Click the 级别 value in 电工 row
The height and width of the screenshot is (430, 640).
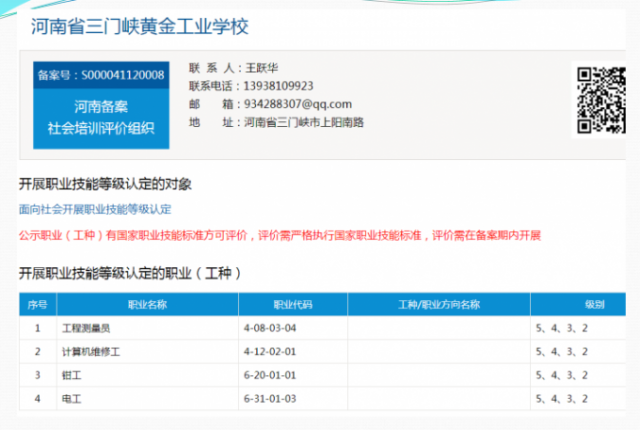coord(562,399)
